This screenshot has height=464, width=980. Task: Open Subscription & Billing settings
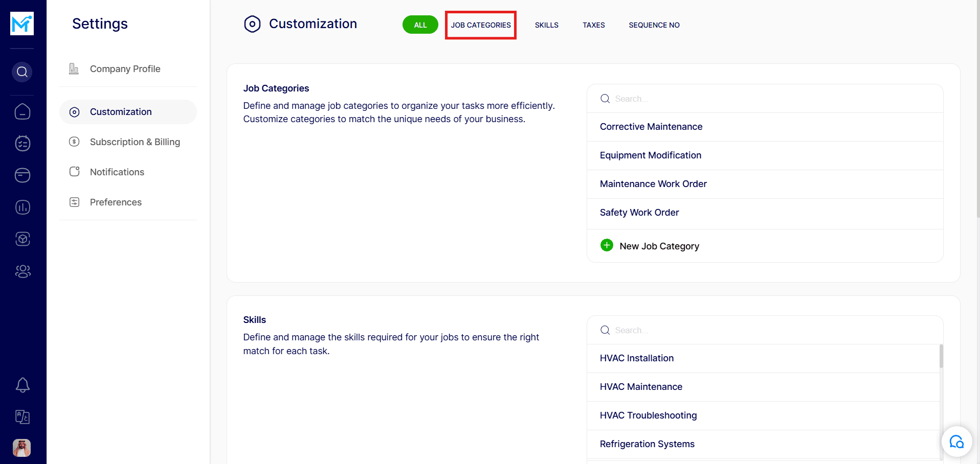click(135, 142)
